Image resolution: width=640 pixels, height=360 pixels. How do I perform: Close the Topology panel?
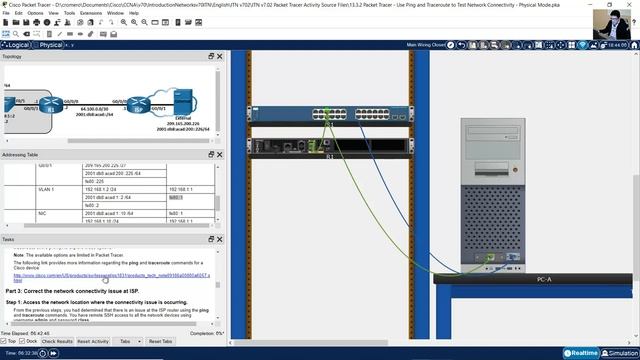pyautogui.click(x=220, y=56)
